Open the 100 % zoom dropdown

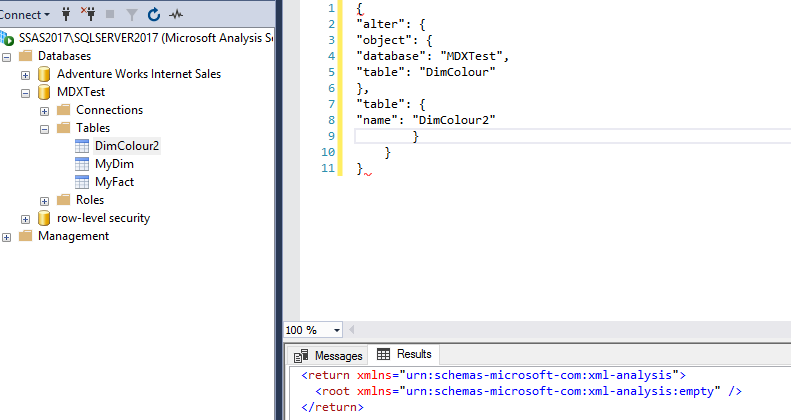pyautogui.click(x=336, y=330)
